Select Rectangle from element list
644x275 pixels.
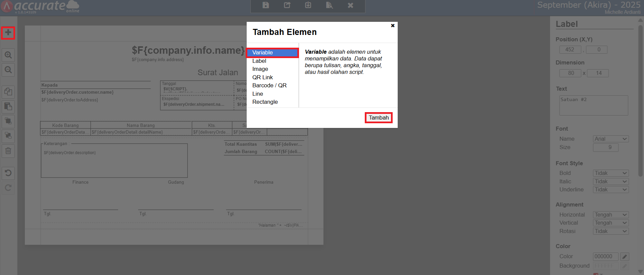click(x=265, y=102)
